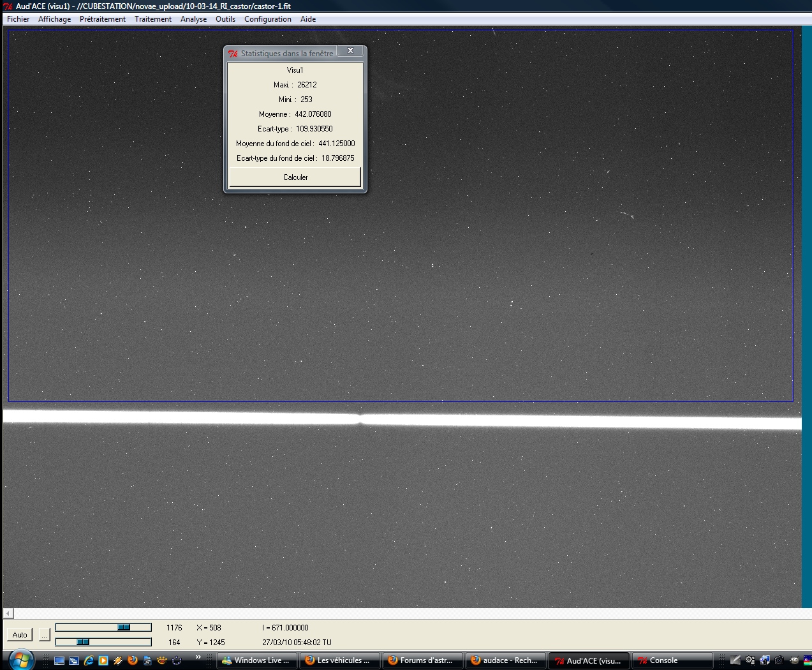Open the Affichage menu

click(x=54, y=19)
